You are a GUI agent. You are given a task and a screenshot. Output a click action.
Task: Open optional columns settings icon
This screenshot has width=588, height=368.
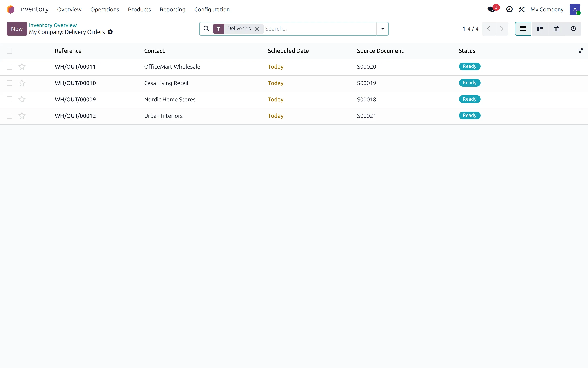581,51
